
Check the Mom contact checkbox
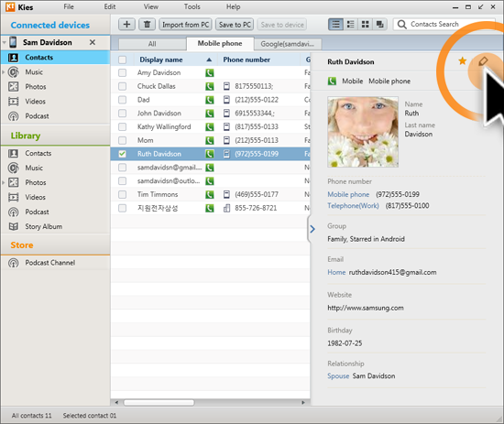(x=122, y=140)
